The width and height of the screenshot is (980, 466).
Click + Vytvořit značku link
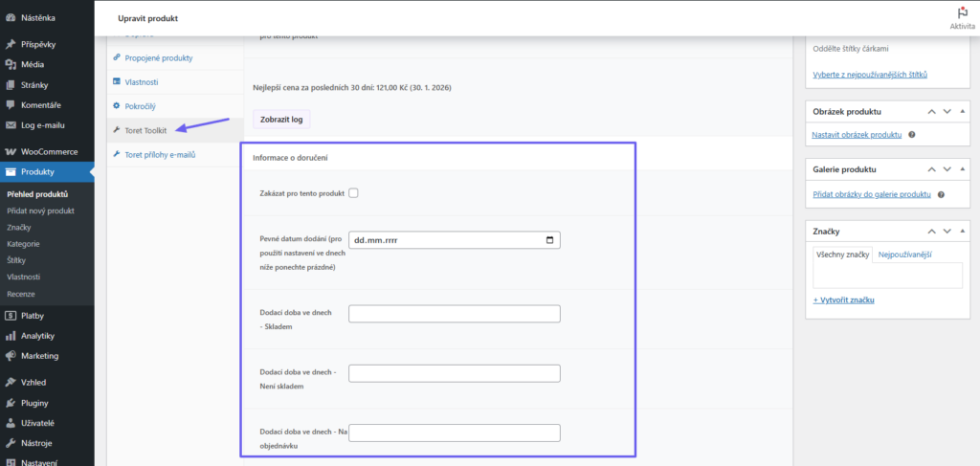click(x=844, y=300)
